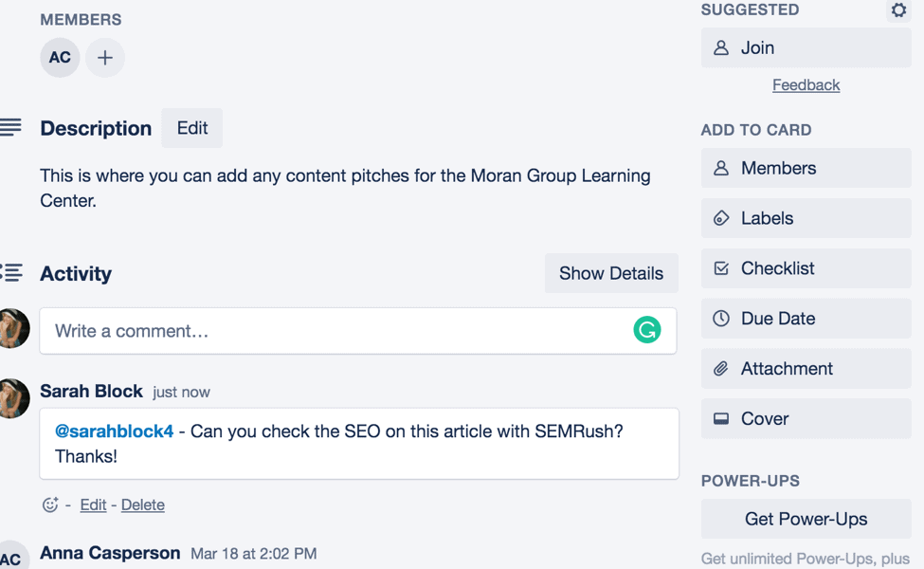Viewport: 924px width, 569px height.
Task: Join the card via Join button
Action: tap(806, 47)
